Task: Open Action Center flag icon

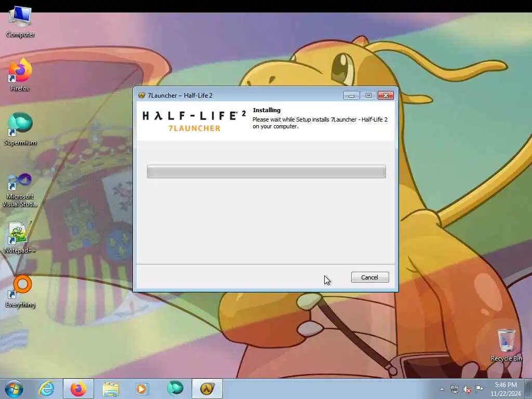Action: [x=479, y=389]
